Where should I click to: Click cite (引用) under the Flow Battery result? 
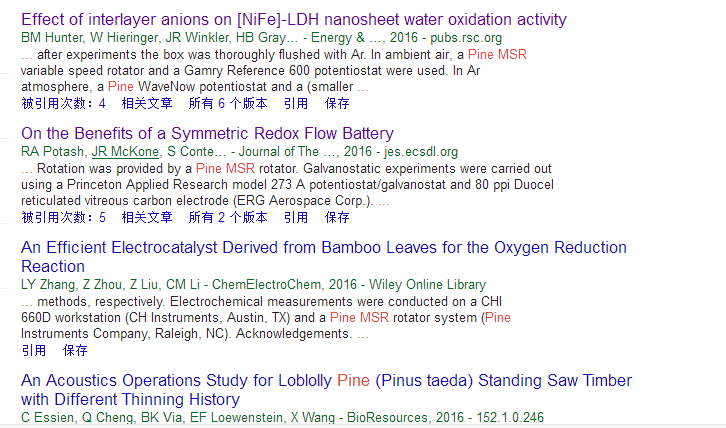click(x=296, y=217)
